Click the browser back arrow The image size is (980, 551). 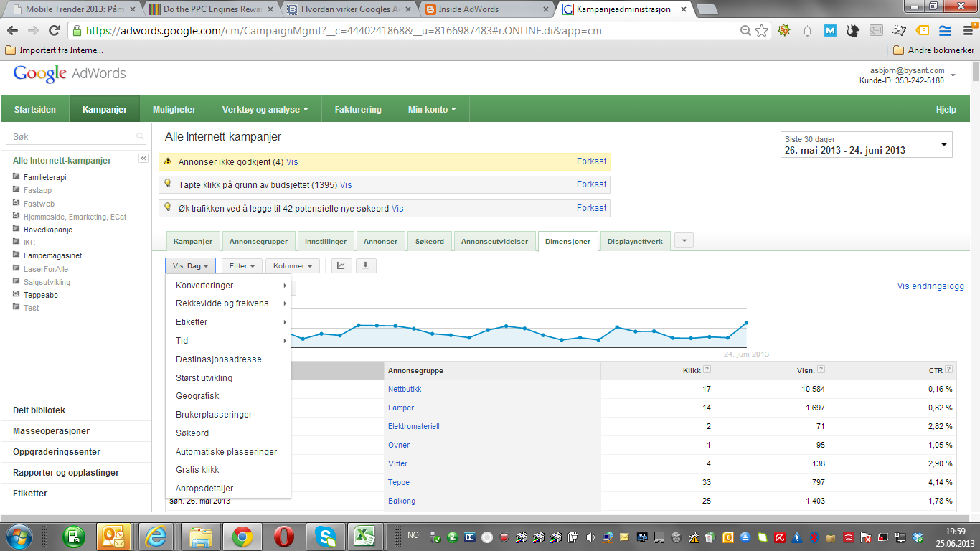pos(13,31)
